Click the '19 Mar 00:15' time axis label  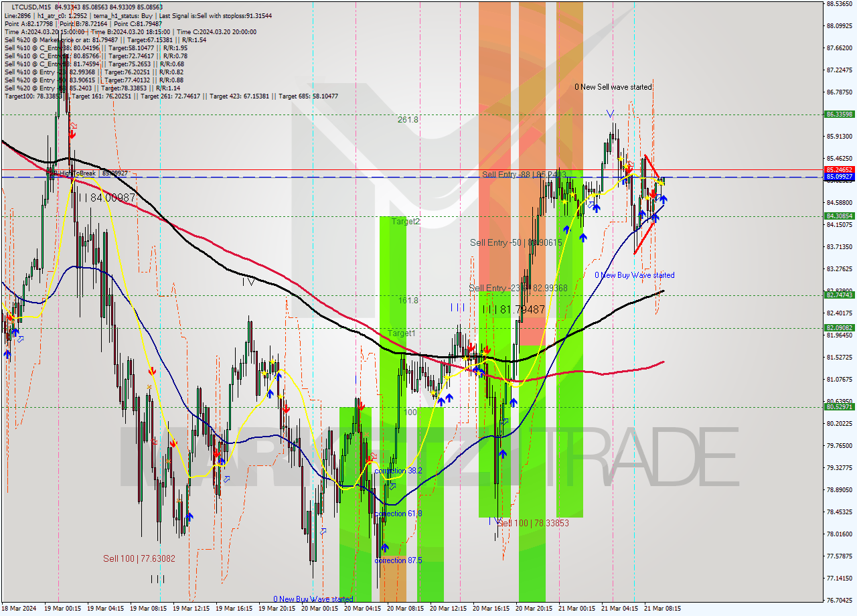pyautogui.click(x=62, y=609)
